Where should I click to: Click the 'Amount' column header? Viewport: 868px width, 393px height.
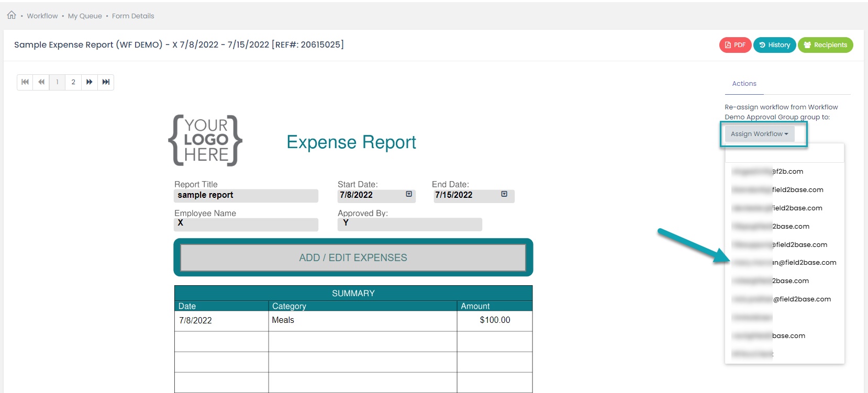click(495, 306)
